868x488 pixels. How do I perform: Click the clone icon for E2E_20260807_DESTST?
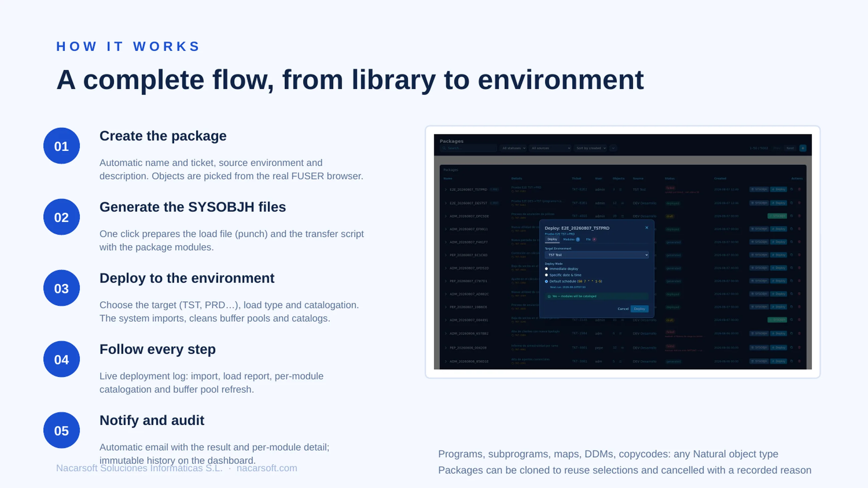point(792,203)
